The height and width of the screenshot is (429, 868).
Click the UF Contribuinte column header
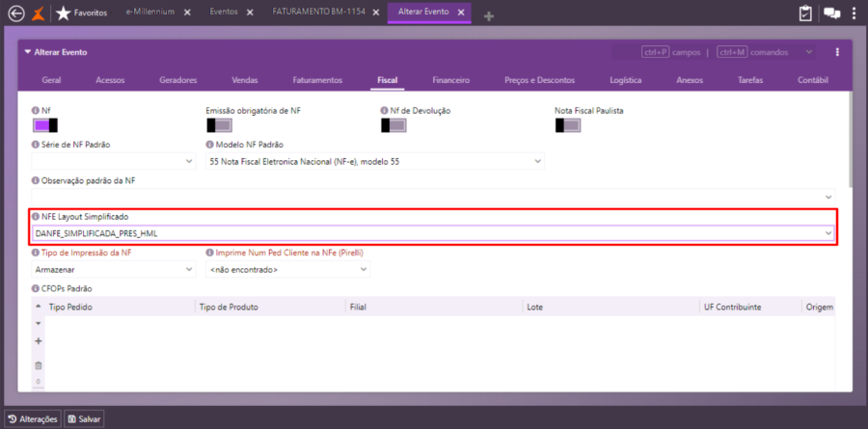coord(732,307)
